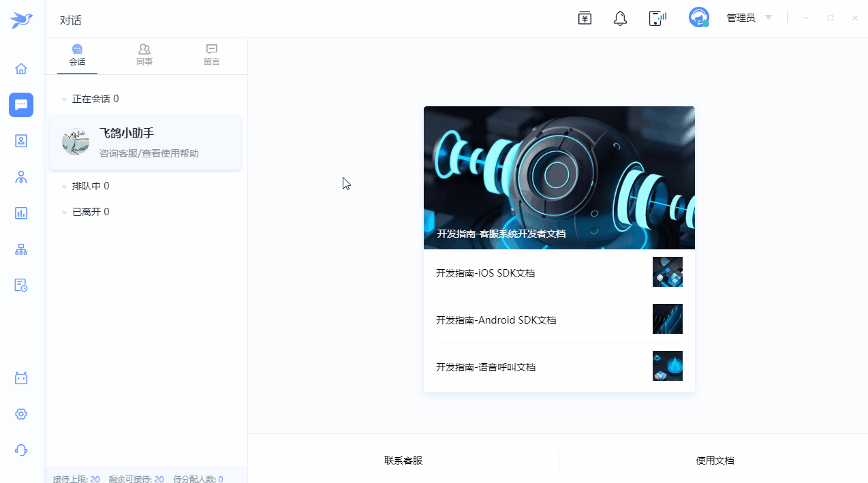Open the 开发指南-iOS SDK文档 link
868x483 pixels.
pos(485,273)
